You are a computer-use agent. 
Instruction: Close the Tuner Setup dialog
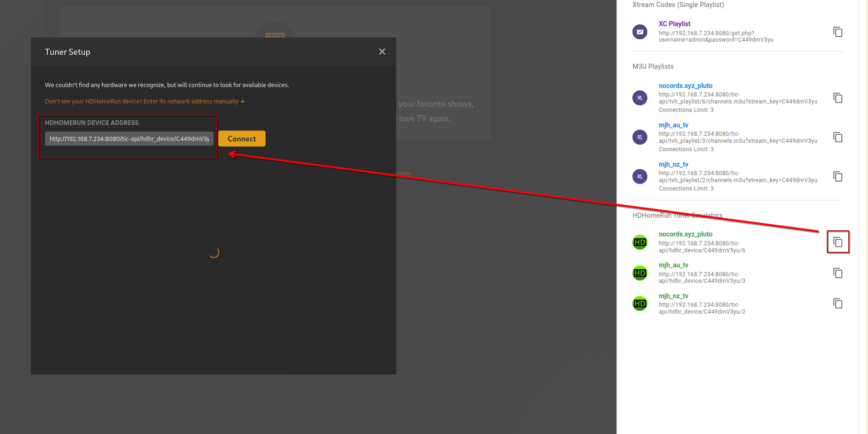[382, 51]
